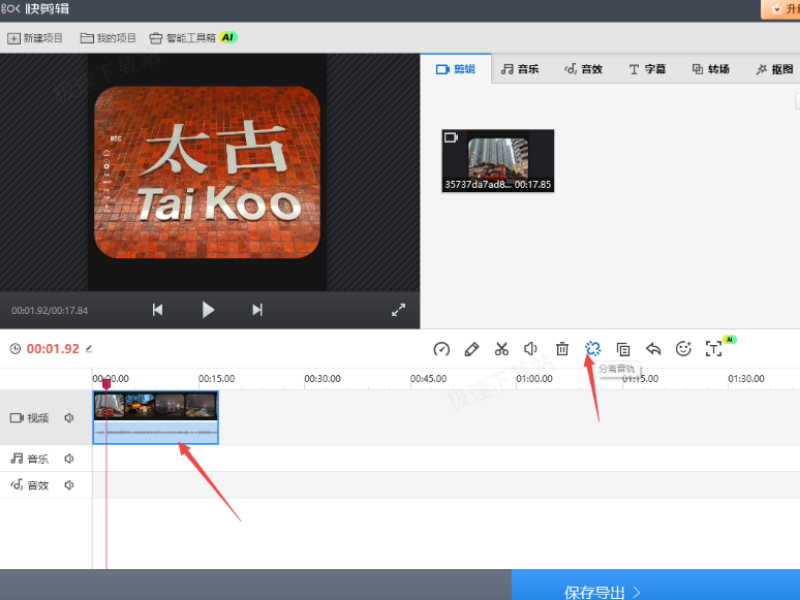Viewport: 800px width, 600px height.
Task: Click the 00:15.00 ruler mark
Action: click(x=216, y=379)
